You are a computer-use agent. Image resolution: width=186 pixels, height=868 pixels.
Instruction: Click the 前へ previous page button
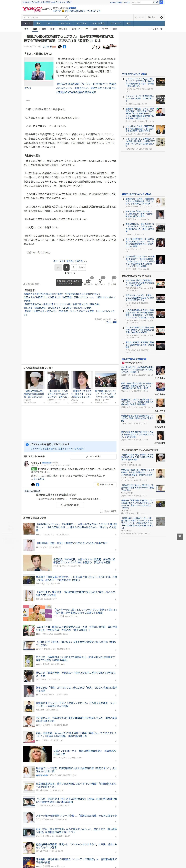point(58,267)
